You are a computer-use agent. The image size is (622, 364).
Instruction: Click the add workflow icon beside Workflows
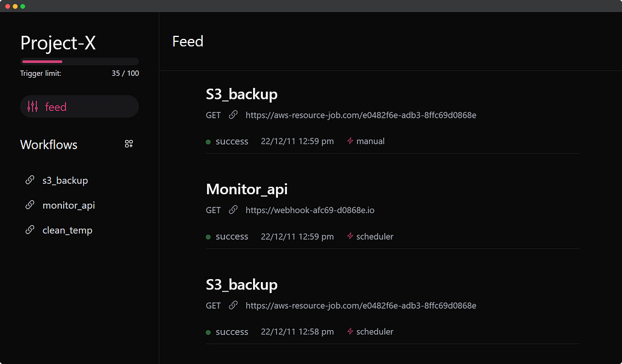pyautogui.click(x=129, y=144)
